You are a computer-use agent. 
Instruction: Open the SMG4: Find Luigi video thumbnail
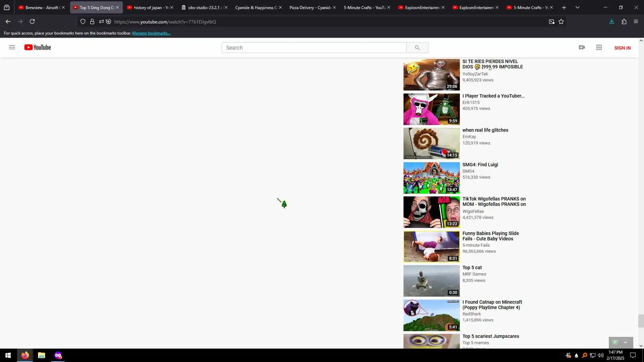pyautogui.click(x=431, y=178)
